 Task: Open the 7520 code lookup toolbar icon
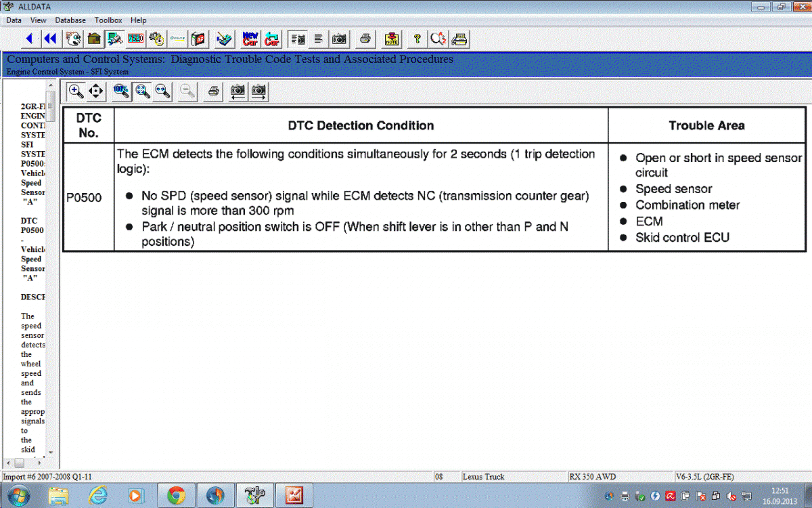[x=135, y=39]
